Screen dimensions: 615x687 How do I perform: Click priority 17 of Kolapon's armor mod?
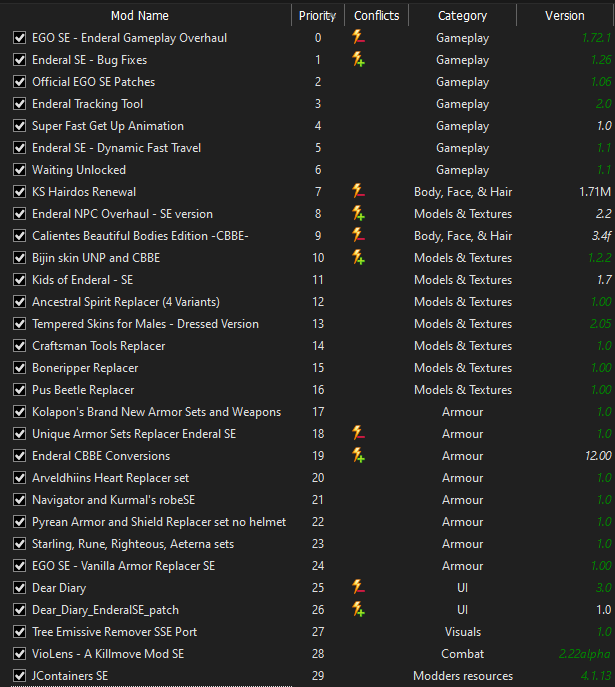318,411
